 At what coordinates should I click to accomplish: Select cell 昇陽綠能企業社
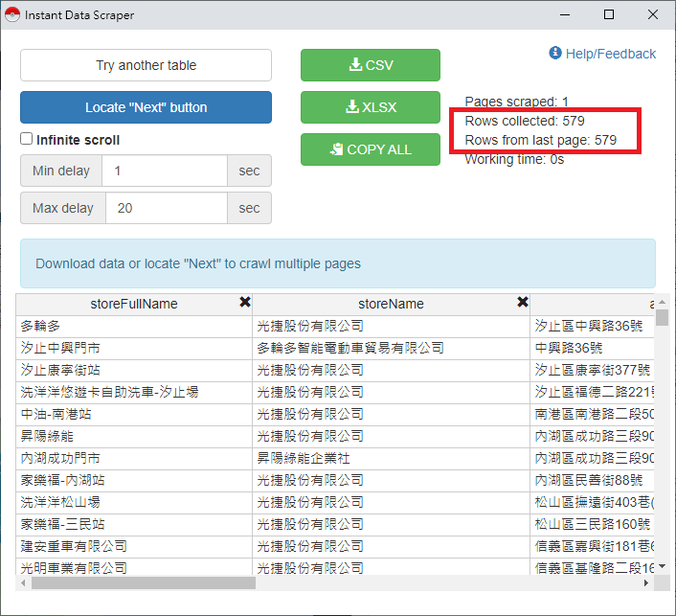tap(391, 459)
